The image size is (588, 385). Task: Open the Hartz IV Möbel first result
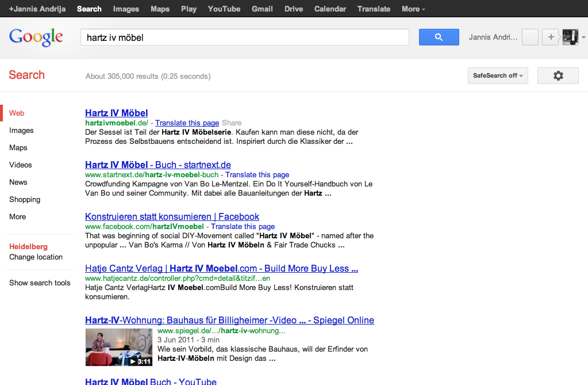tap(117, 113)
